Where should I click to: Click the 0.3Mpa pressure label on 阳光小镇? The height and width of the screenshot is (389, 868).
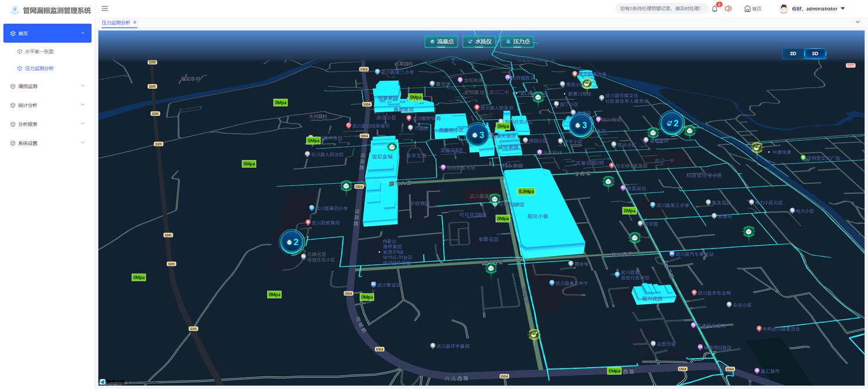[526, 191]
